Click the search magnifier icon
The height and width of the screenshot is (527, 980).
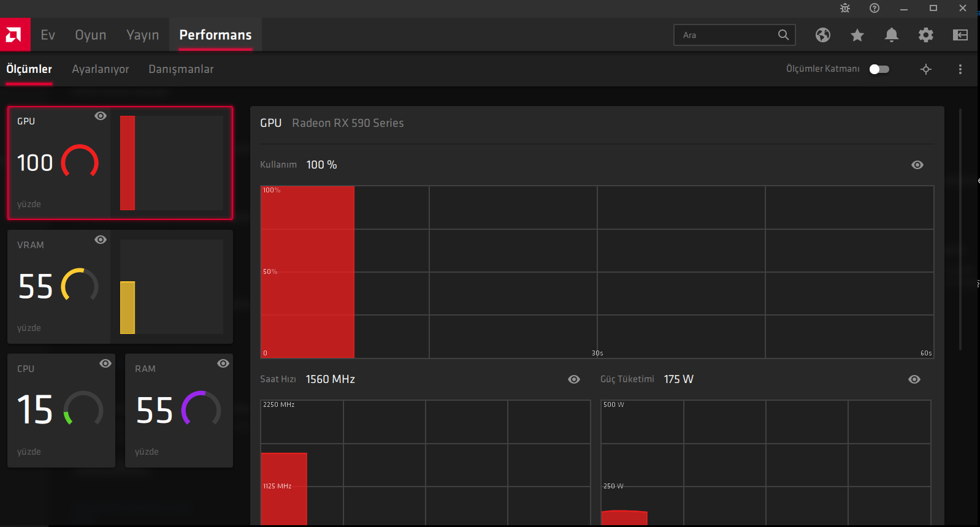coord(783,35)
